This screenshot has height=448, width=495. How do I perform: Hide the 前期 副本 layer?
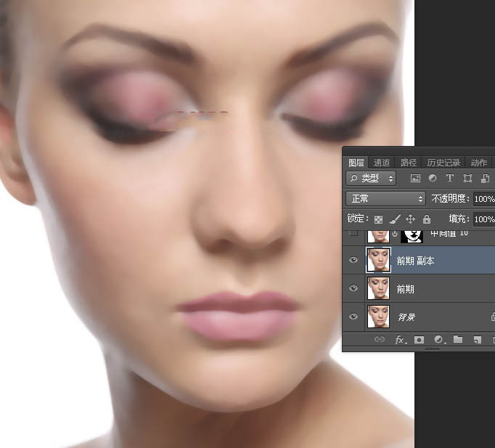point(353,261)
